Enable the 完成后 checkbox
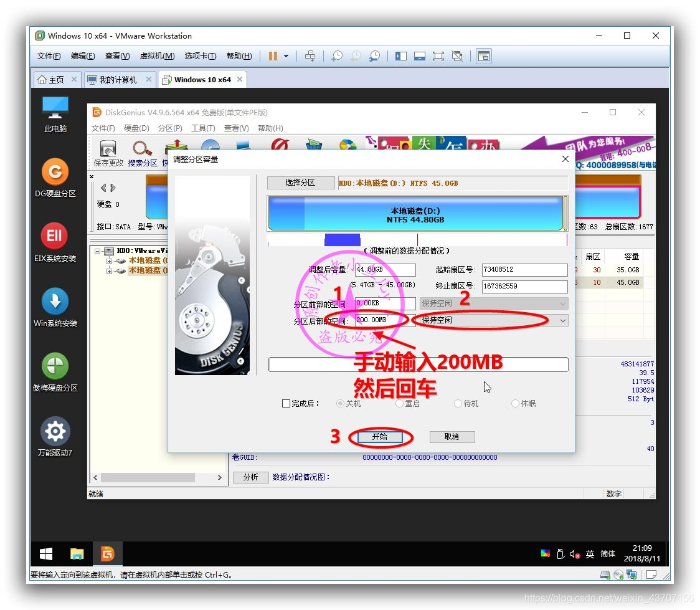Viewport: 700px width, 610px height. [x=286, y=403]
